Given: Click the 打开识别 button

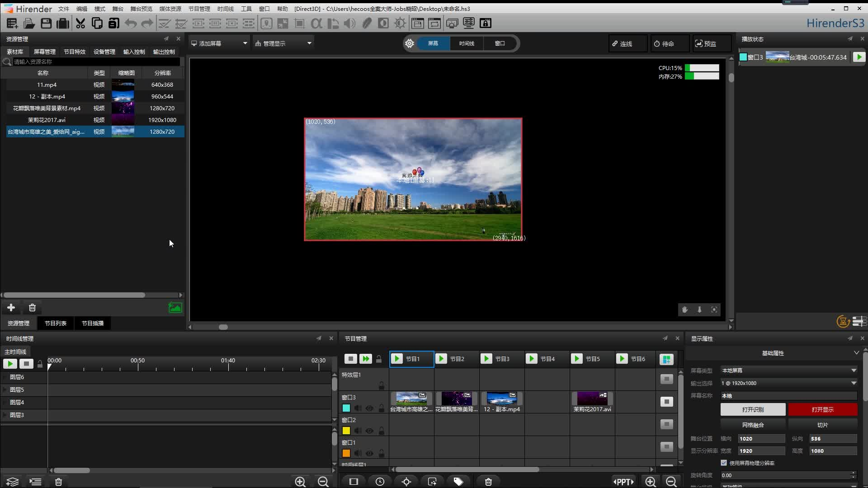Looking at the screenshot, I should pos(753,410).
